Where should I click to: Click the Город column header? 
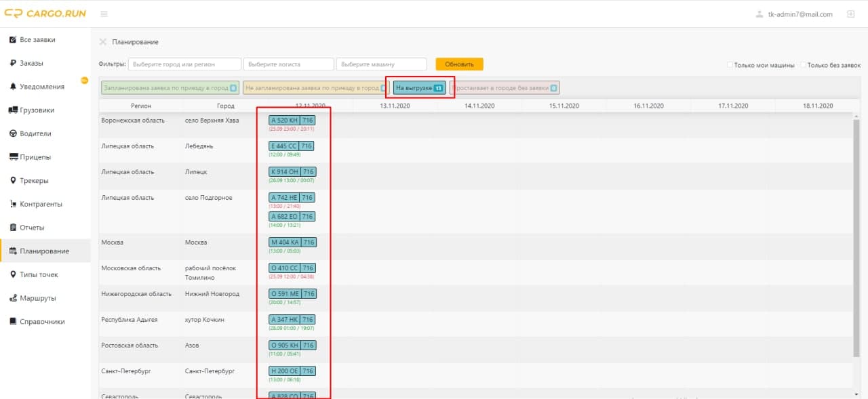pos(226,106)
